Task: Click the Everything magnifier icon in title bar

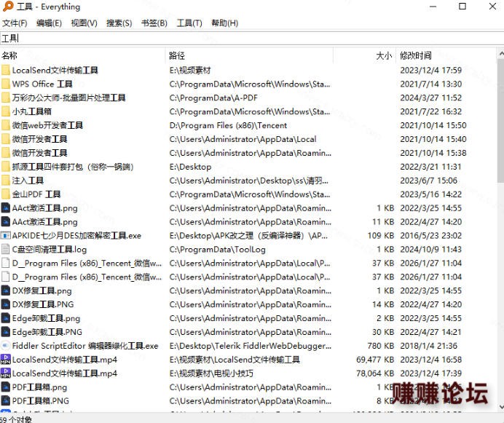Action: pyautogui.click(x=8, y=7)
